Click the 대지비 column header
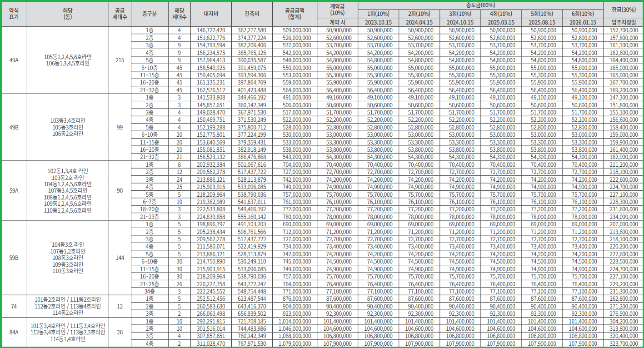This screenshot has height=348, width=644. click(211, 14)
